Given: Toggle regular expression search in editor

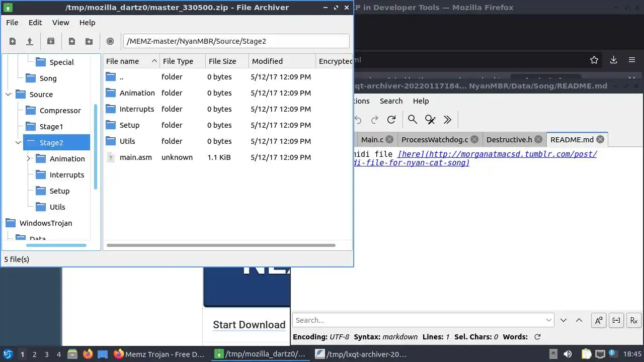Looking at the screenshot, I should (634, 320).
